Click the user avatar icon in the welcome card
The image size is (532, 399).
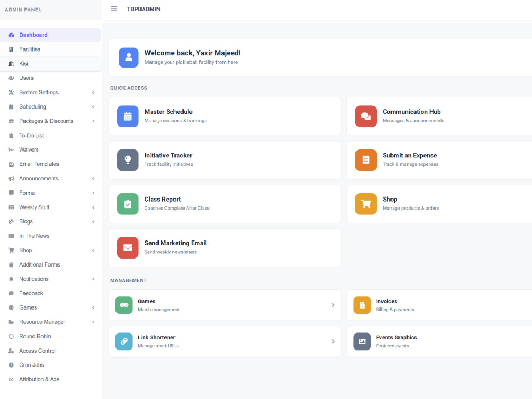(x=129, y=57)
